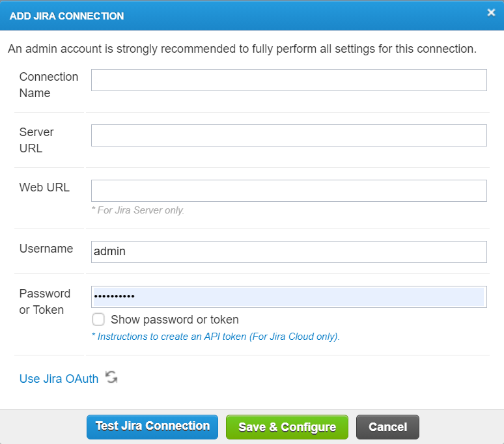Switch to Use Jira OAuth
This screenshot has height=444, width=504.
(59, 379)
